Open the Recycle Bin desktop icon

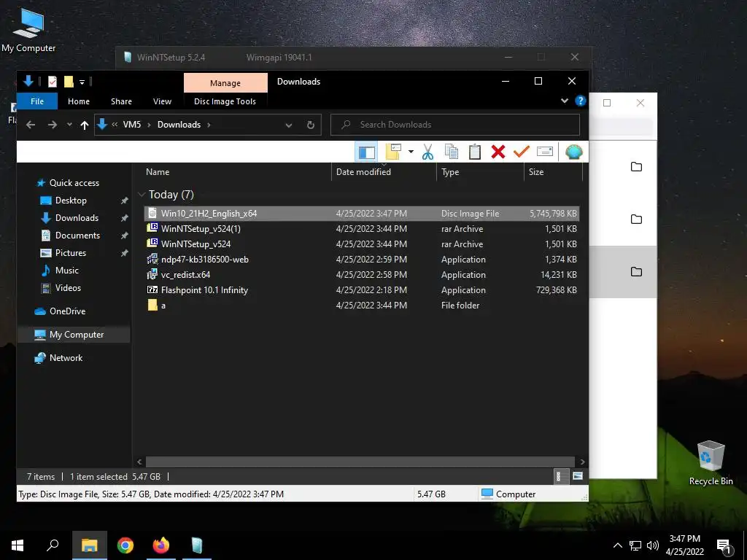(711, 463)
